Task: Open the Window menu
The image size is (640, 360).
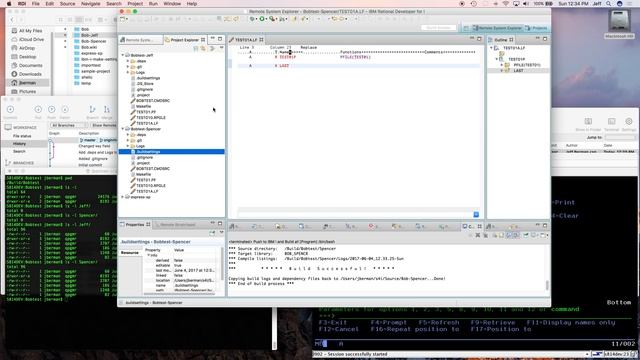Action: click(x=172, y=4)
